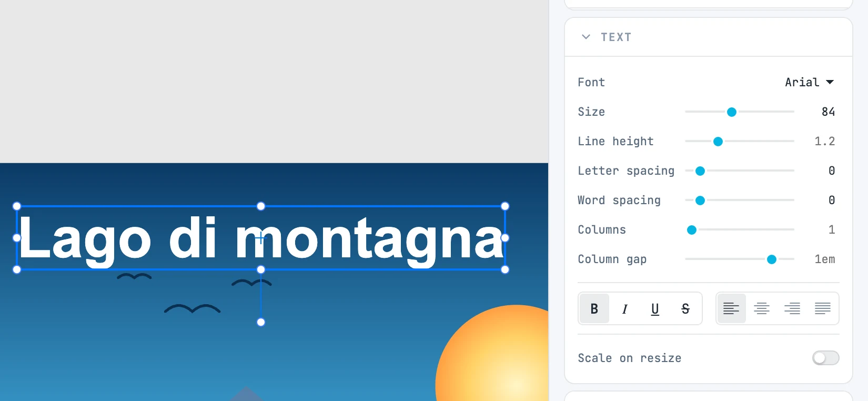
Task: Click the Word spacing value 0
Action: point(832,200)
